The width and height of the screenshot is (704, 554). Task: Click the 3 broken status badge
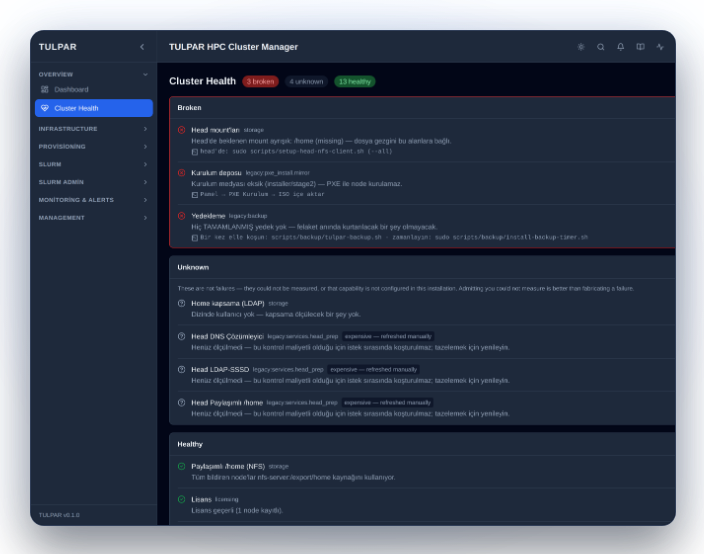click(x=260, y=81)
